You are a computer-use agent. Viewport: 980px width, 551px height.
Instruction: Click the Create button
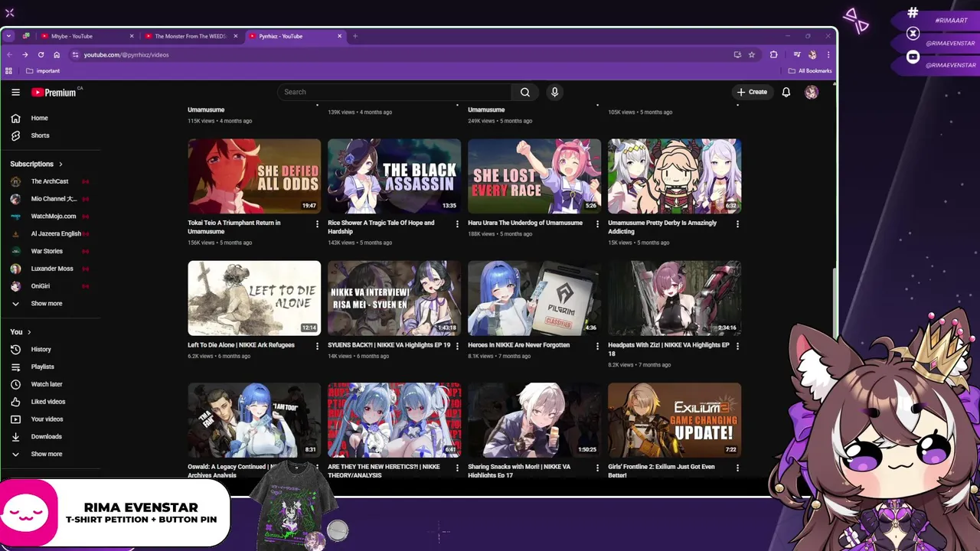click(x=752, y=93)
